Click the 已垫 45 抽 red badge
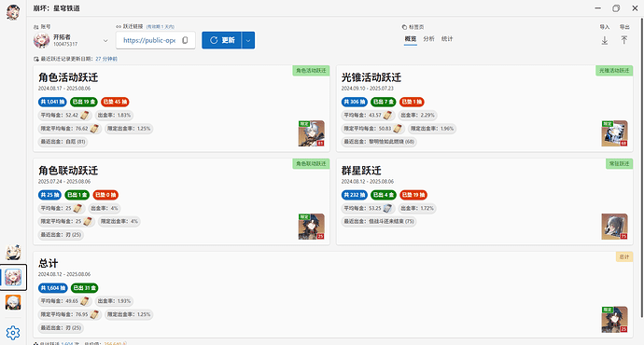This screenshot has width=644, height=345. 115,102
